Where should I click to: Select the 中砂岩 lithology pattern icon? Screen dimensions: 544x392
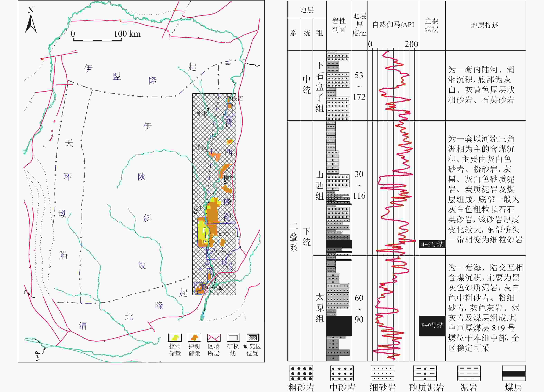click(x=342, y=373)
